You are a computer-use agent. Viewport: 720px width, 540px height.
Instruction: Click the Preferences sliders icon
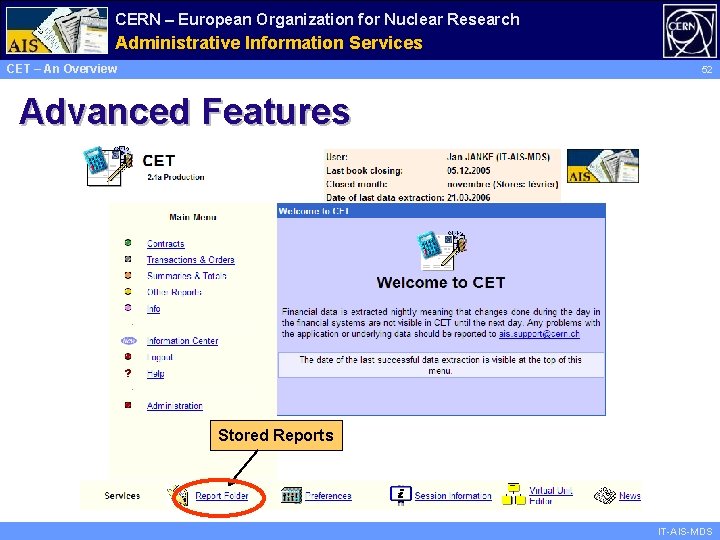291,495
